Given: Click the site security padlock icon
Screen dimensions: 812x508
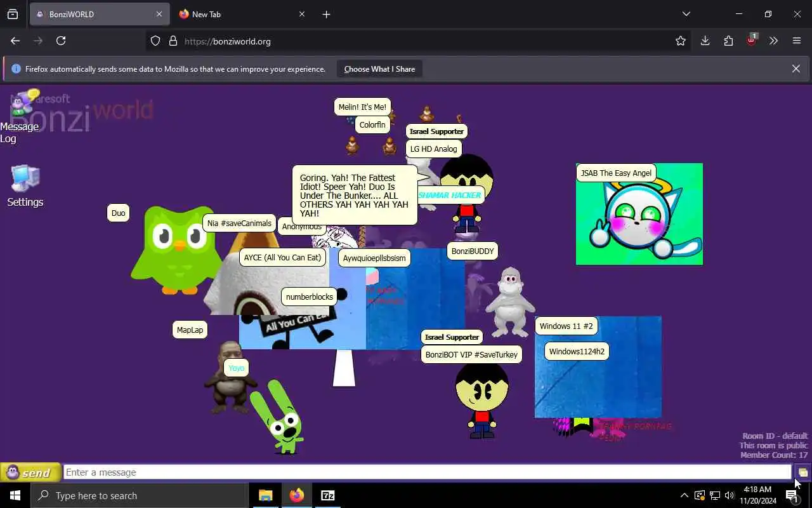Looking at the screenshot, I should coord(173,41).
